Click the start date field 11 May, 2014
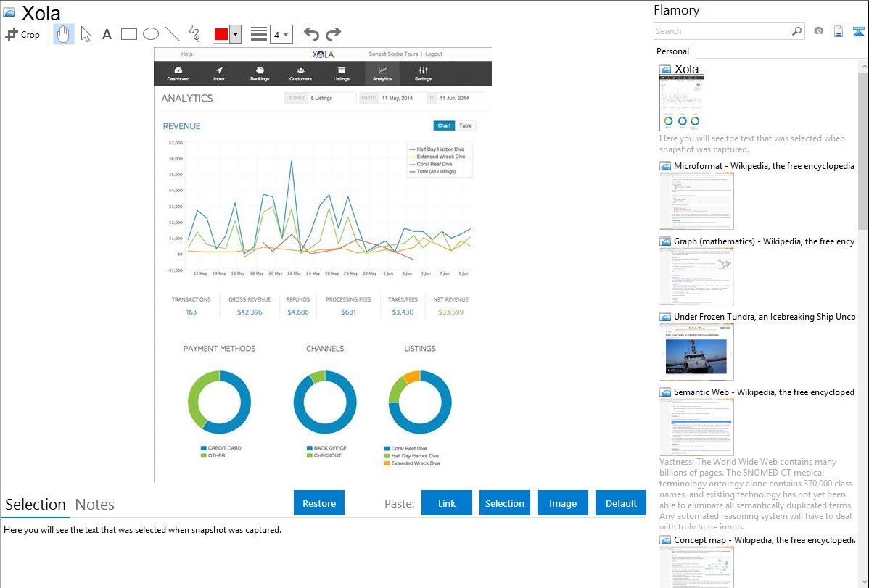Image resolution: width=869 pixels, height=588 pixels. 403,98
